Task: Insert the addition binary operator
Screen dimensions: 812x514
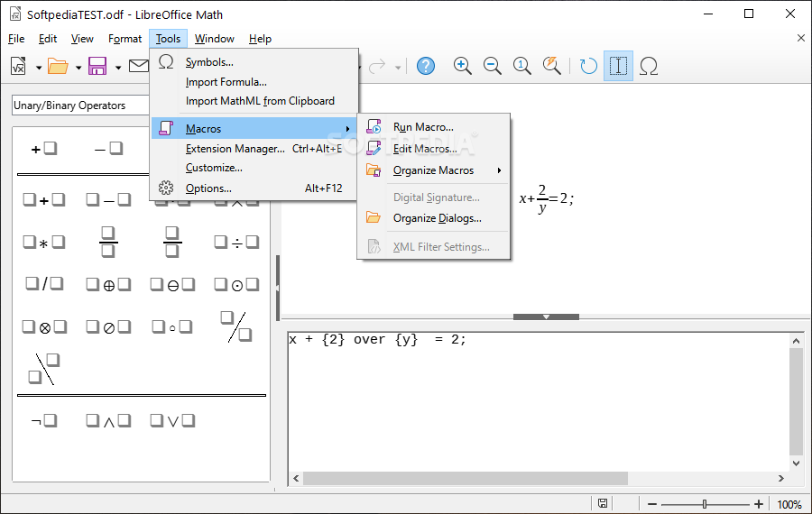Action: (44, 200)
